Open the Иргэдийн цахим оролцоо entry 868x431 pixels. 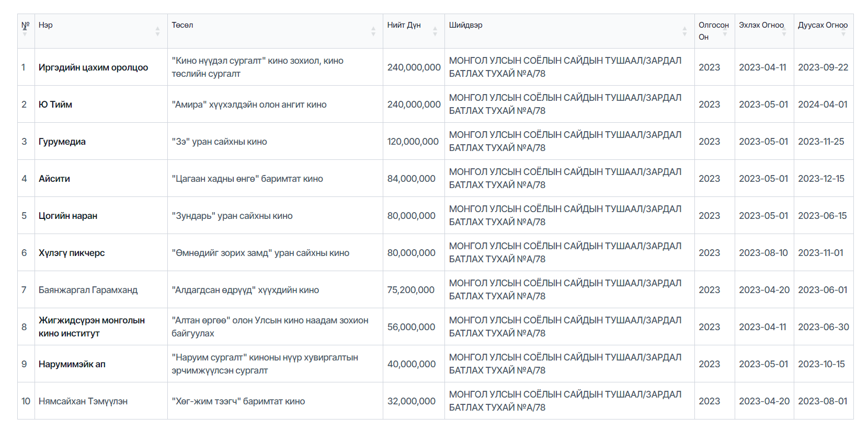click(93, 67)
